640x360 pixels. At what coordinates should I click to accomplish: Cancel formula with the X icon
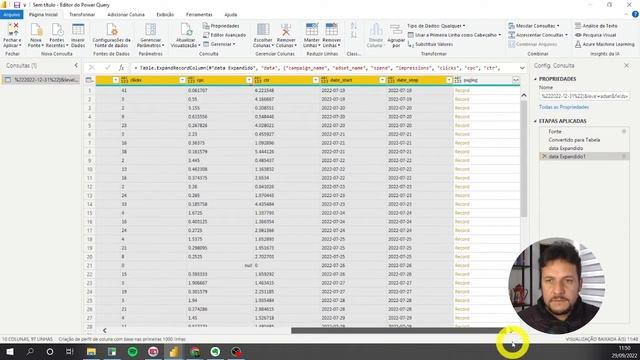tap(91, 68)
